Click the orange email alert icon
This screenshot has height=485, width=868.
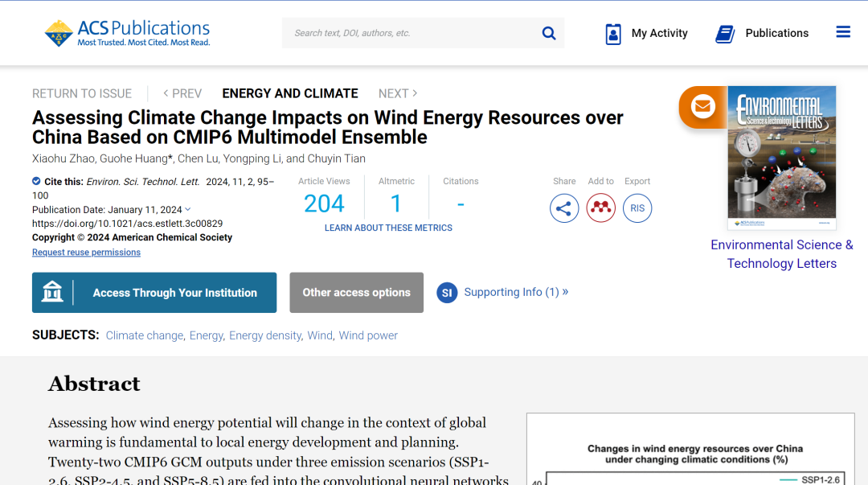tap(702, 106)
